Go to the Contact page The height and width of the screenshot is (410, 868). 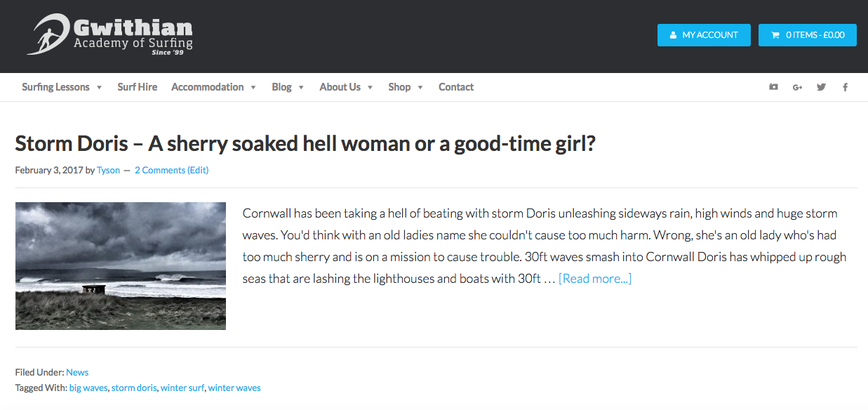click(x=456, y=87)
